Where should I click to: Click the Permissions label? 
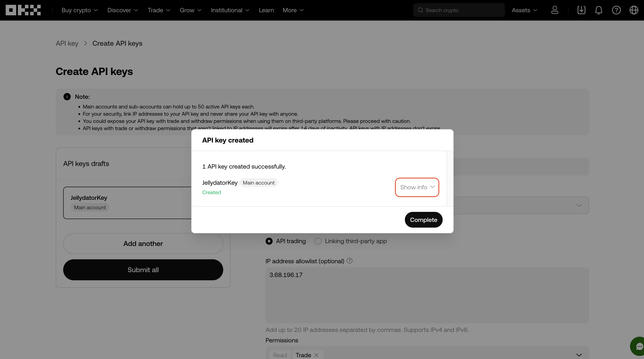pyautogui.click(x=282, y=340)
